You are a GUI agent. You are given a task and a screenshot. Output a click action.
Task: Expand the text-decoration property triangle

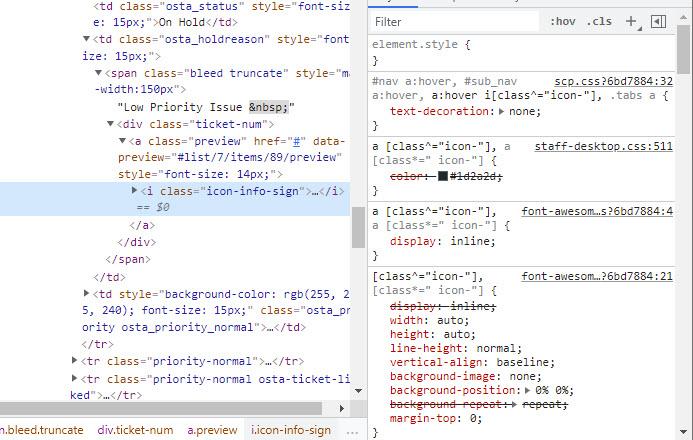[x=503, y=112]
